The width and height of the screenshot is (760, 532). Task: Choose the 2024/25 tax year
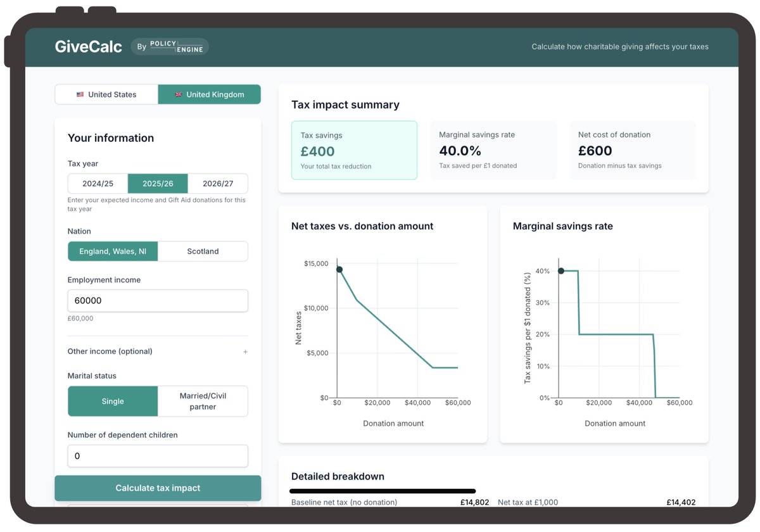[x=98, y=184]
